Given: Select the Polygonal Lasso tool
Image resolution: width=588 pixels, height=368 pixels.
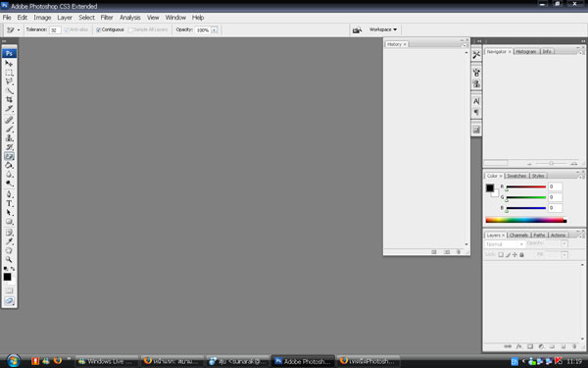Looking at the screenshot, I should tap(9, 81).
